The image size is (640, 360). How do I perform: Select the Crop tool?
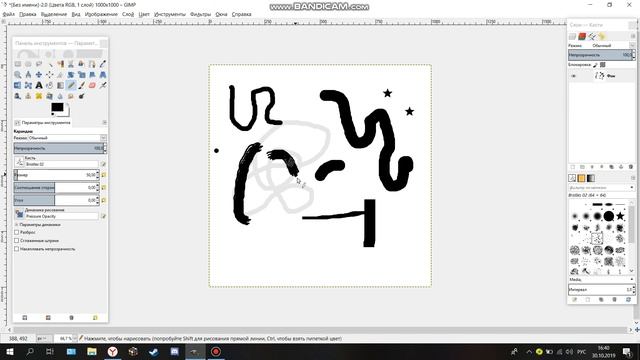point(60,75)
